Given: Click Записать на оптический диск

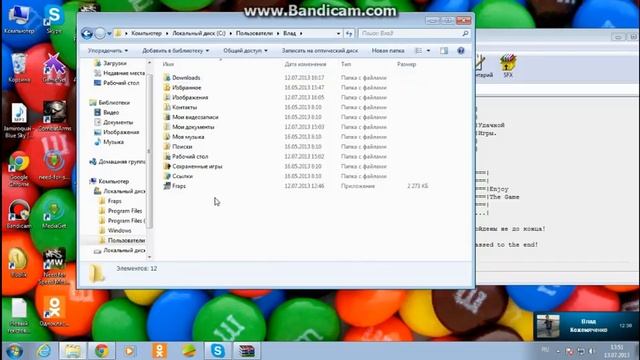Looking at the screenshot, I should tap(320, 51).
